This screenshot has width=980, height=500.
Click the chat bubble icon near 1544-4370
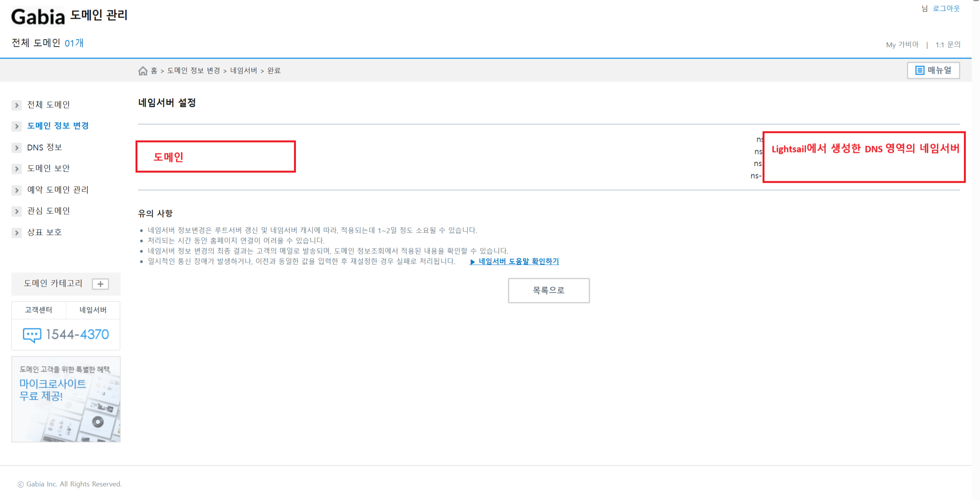(32, 335)
